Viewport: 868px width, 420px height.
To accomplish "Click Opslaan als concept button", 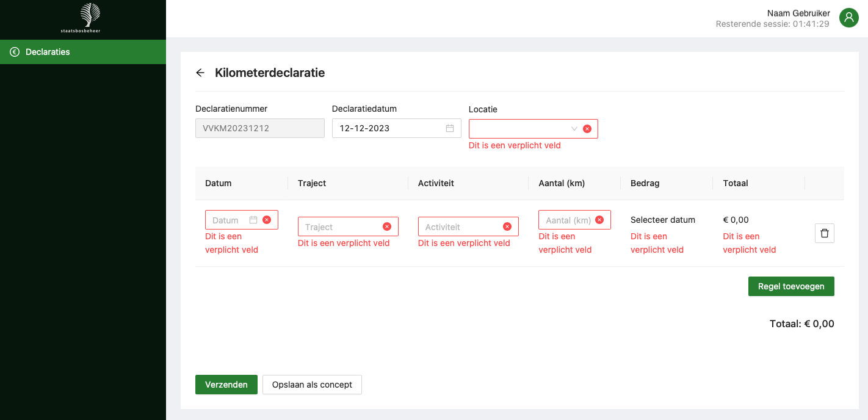I will tap(312, 385).
